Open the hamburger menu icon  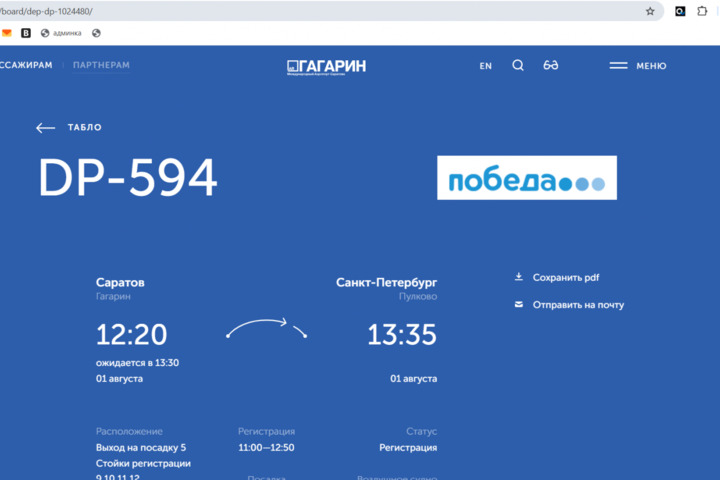pyautogui.click(x=618, y=66)
